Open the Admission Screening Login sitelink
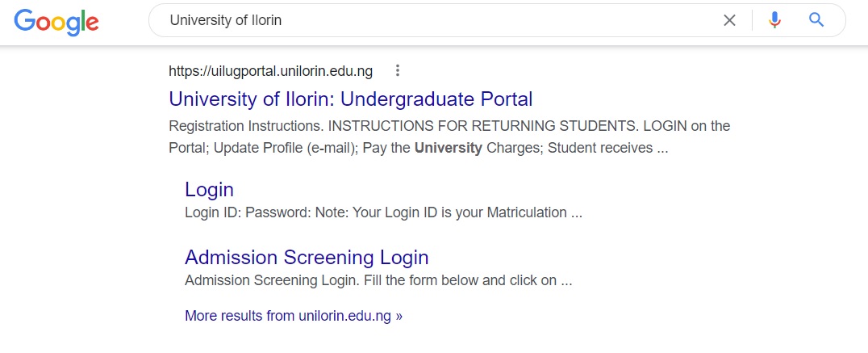Viewport: 868px width, 353px height. pyautogui.click(x=307, y=258)
